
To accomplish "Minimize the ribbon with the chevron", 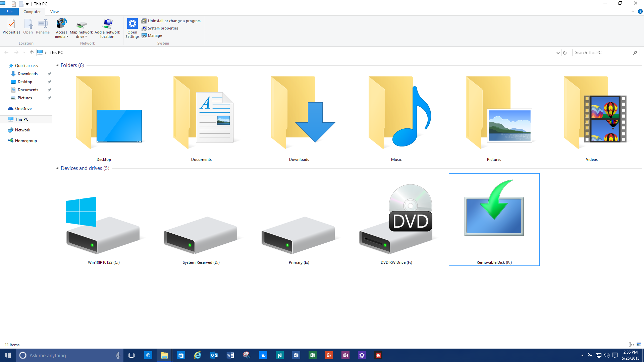I will point(633,12).
